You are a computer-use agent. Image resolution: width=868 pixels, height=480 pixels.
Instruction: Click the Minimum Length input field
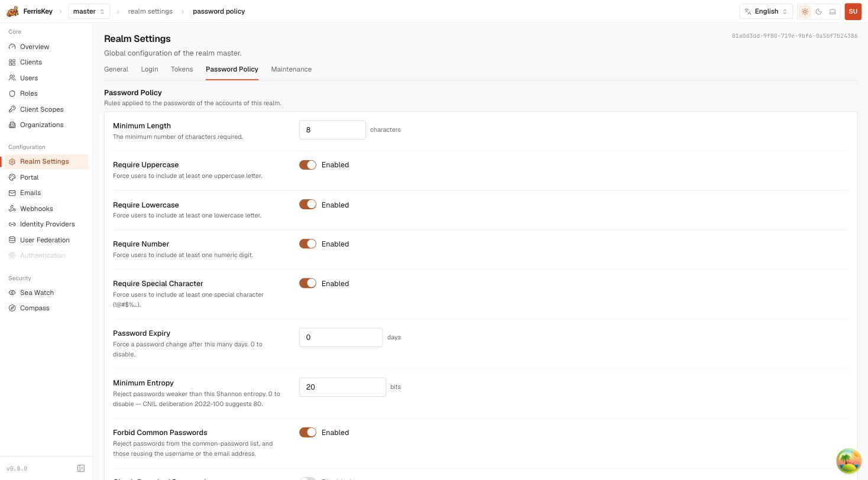pos(332,130)
